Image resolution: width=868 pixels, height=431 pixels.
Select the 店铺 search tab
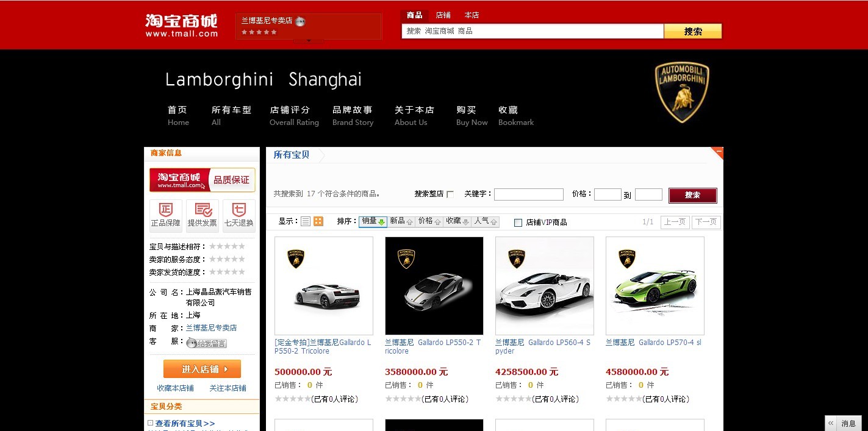point(443,15)
